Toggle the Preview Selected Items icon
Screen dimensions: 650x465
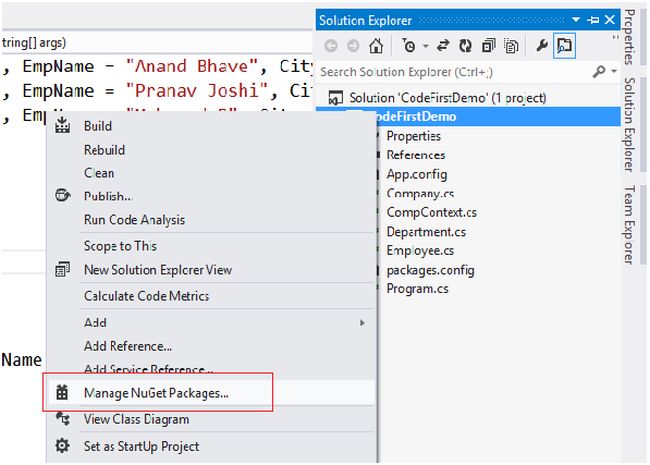pyautogui.click(x=564, y=46)
